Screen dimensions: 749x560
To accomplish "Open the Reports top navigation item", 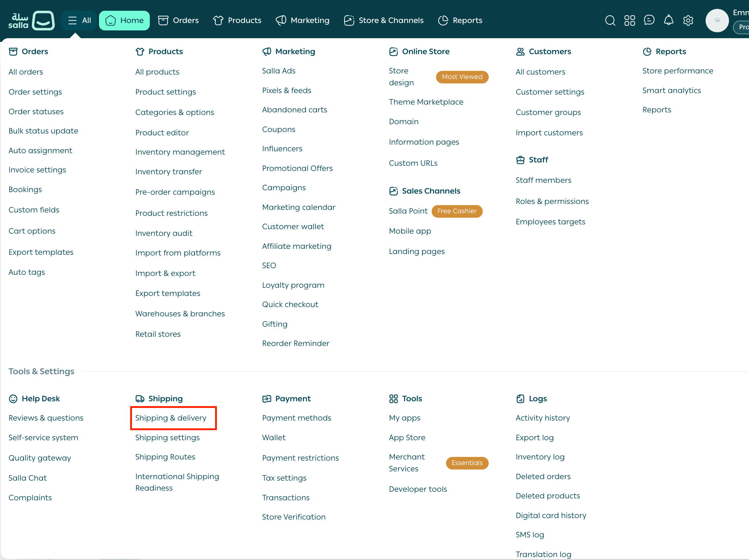I will pyautogui.click(x=460, y=20).
